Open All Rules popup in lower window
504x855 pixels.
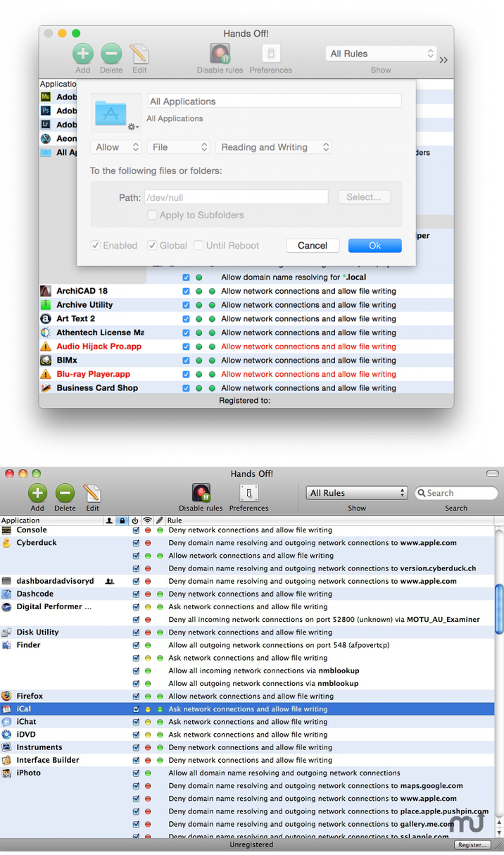tap(357, 493)
